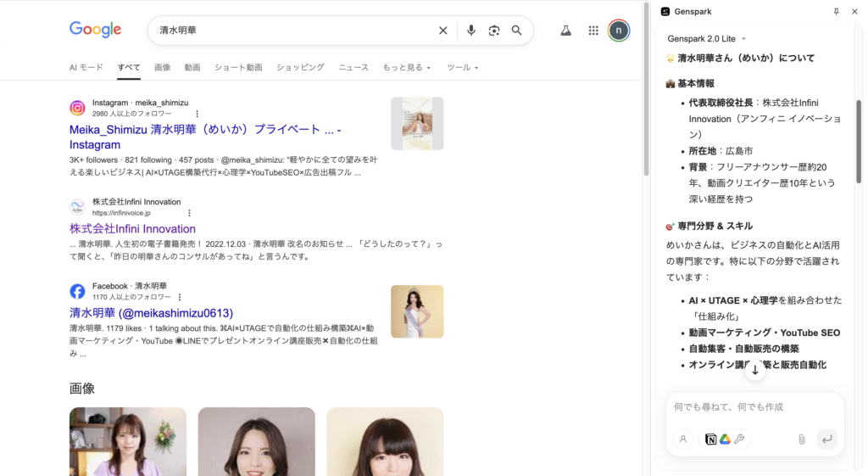Clear the search box text
The width and height of the screenshot is (868, 476).
tap(442, 31)
